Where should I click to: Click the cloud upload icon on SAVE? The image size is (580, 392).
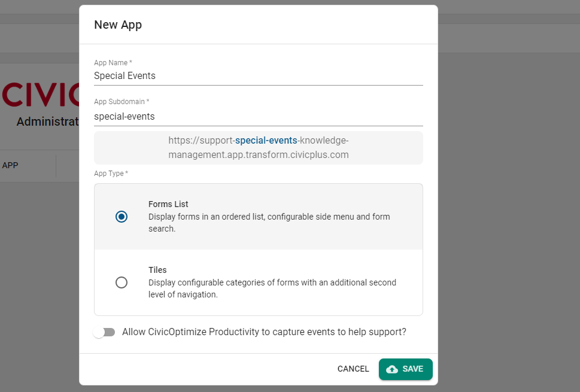[391, 369]
